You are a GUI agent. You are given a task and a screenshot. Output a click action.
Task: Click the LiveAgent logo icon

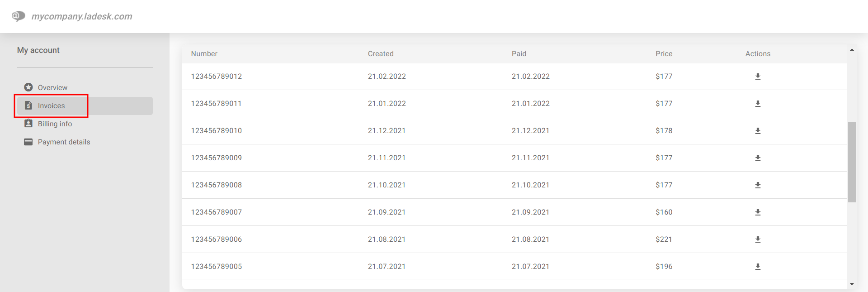(x=18, y=16)
